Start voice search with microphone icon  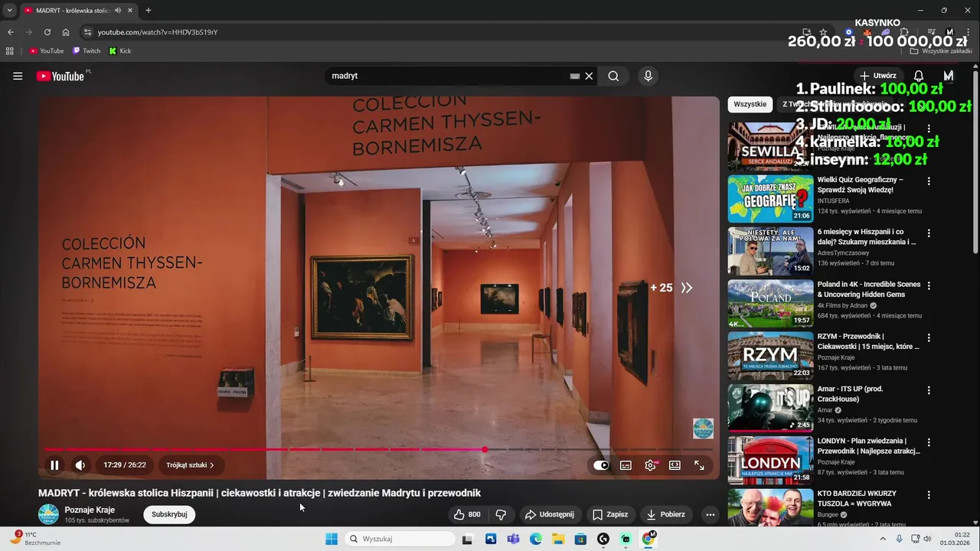tap(648, 76)
